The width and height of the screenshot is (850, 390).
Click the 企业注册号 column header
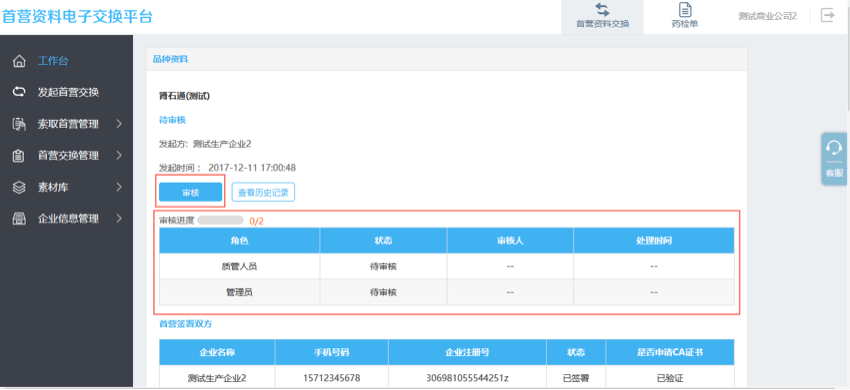pyautogui.click(x=468, y=352)
